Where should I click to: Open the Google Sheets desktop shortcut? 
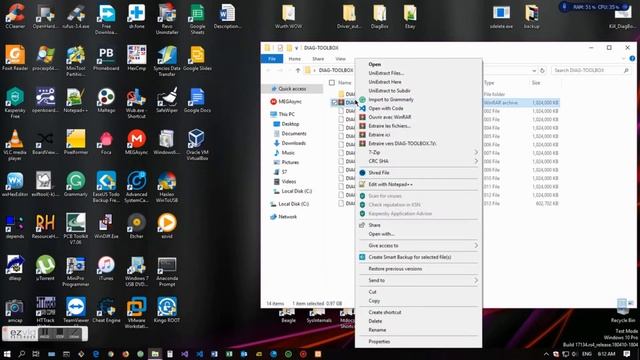(x=197, y=19)
